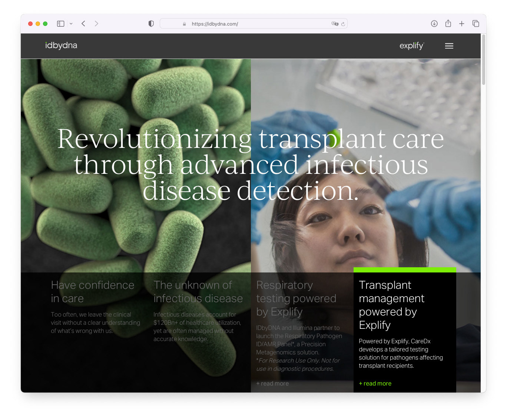Click the translate page icon
This screenshot has height=420, width=507.
pos(335,24)
